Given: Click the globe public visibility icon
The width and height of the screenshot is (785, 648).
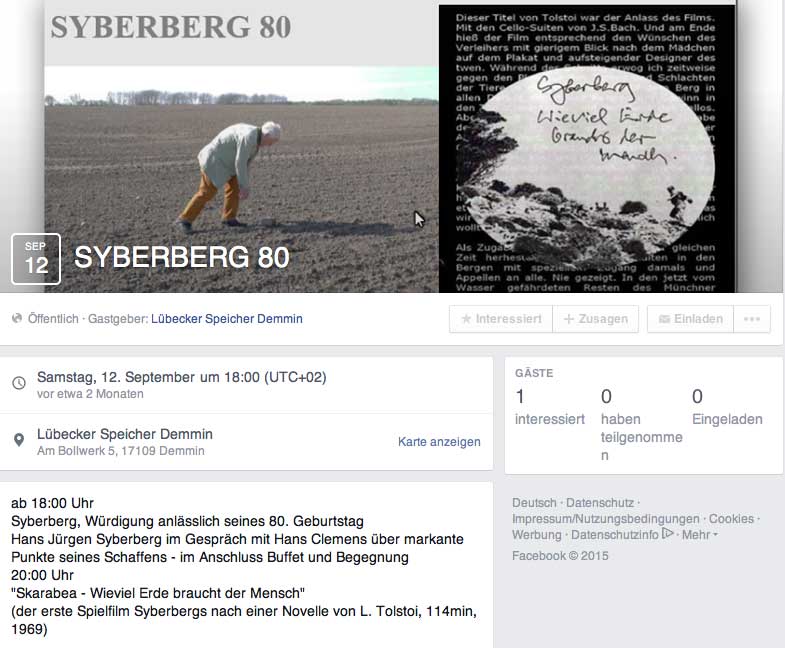Looking at the screenshot, I should pyautogui.click(x=17, y=318).
